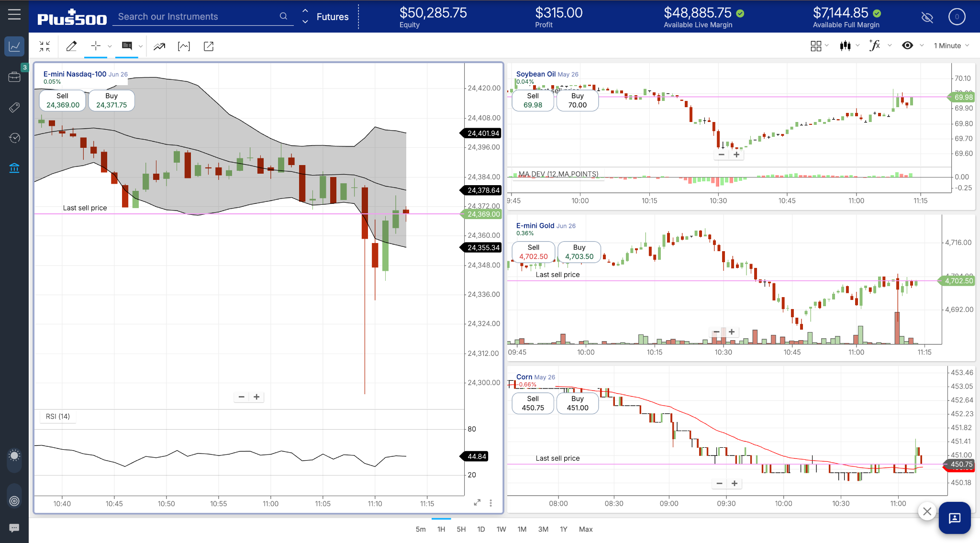Open chart in new window icon
This screenshot has width=980, height=543.
209,46
